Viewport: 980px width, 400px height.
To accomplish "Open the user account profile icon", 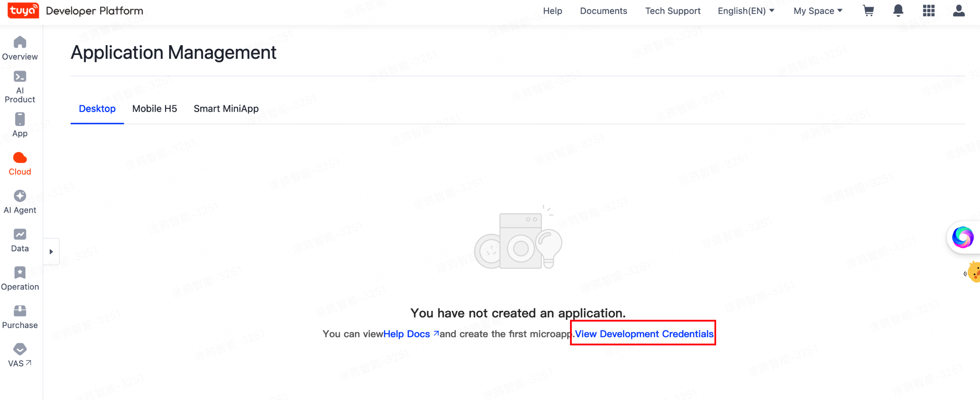I will point(959,11).
